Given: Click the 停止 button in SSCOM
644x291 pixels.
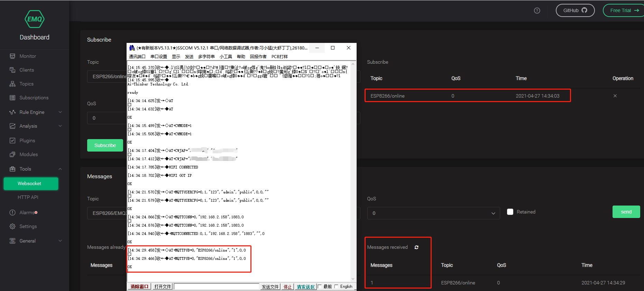Looking at the screenshot, I should (288, 287).
